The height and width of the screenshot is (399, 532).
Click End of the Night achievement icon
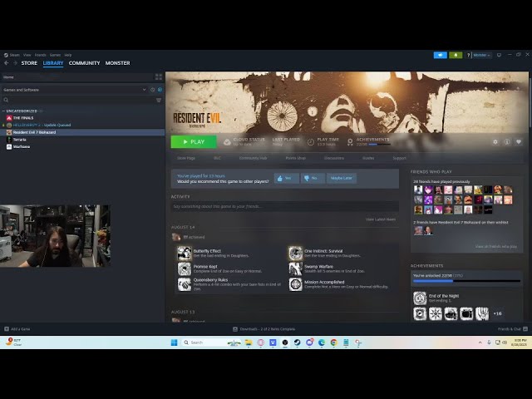click(420, 298)
